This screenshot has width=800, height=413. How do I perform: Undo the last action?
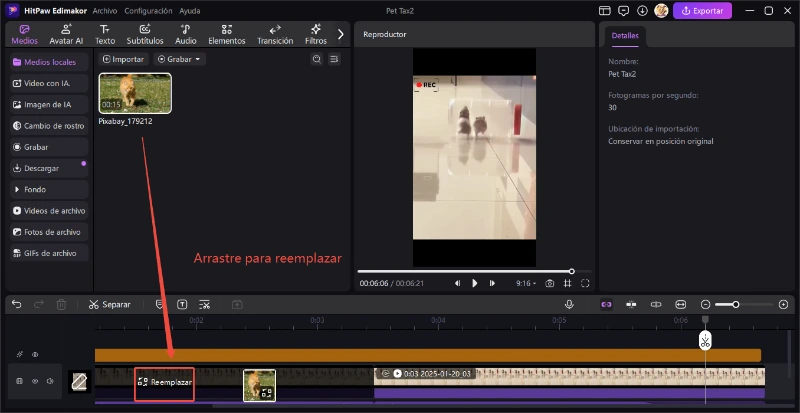pyautogui.click(x=17, y=304)
